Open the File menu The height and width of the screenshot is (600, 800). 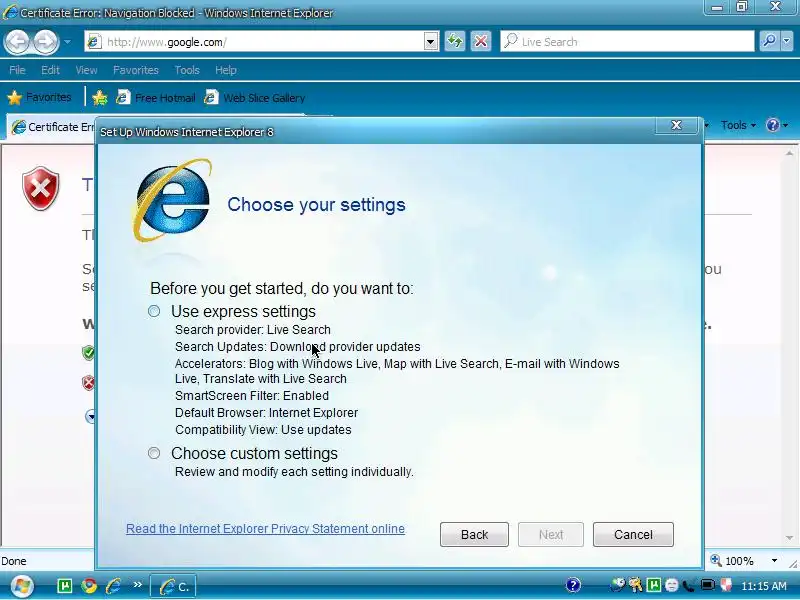pyautogui.click(x=17, y=70)
